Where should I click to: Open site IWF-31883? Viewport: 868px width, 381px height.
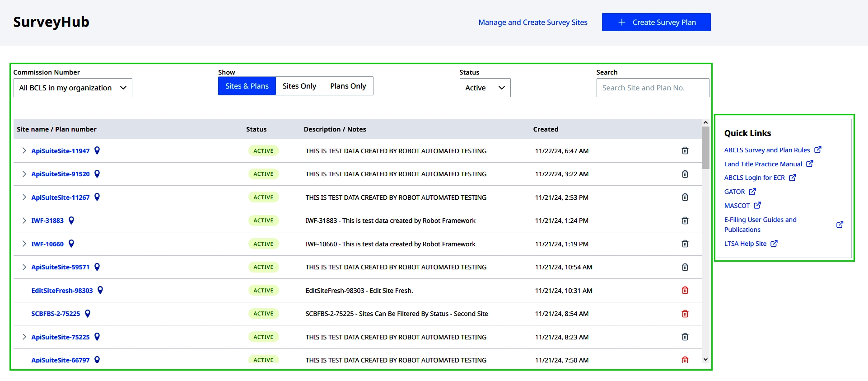click(47, 221)
